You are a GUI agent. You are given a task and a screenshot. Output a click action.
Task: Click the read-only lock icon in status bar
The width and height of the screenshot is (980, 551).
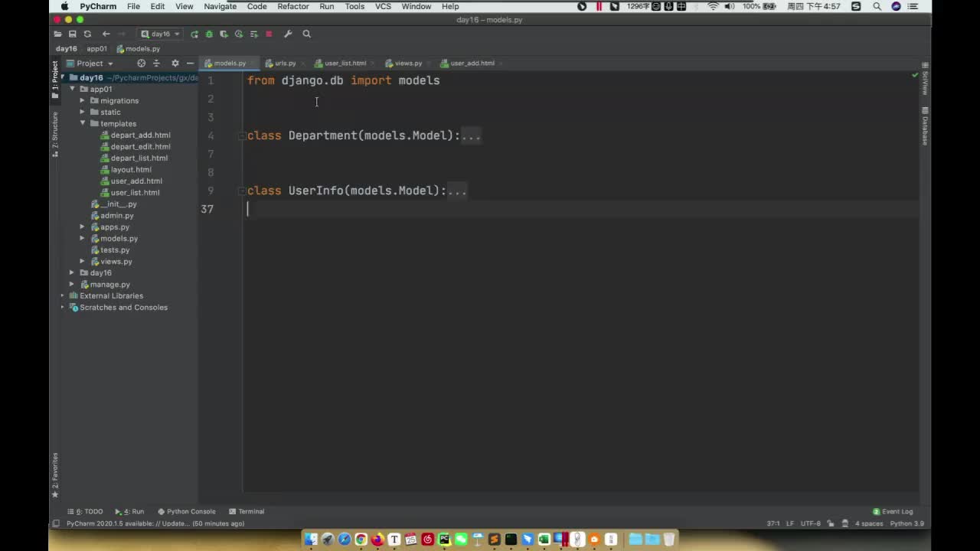pos(831,523)
